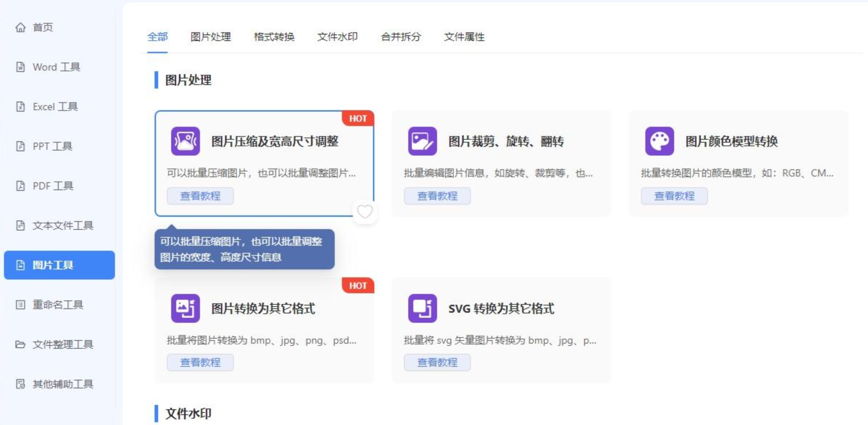Screen dimensions: 868x425
Task: Open the 文件属性 tab
Action: [464, 37]
